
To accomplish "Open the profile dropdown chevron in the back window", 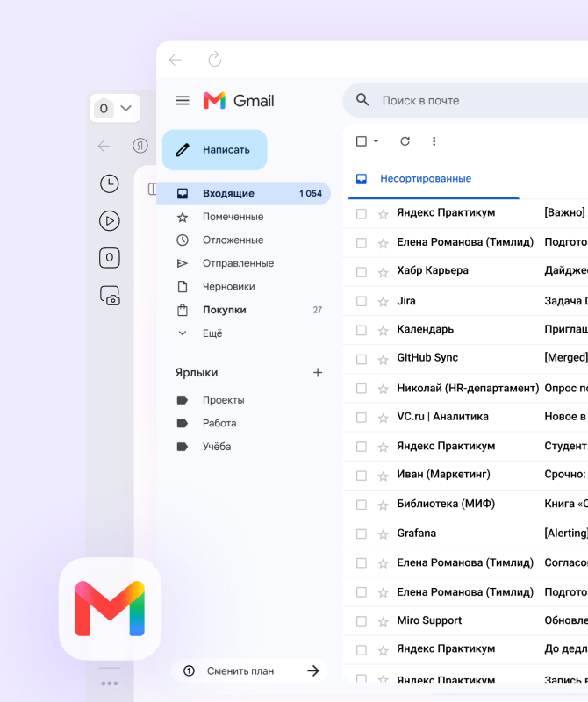I will click(x=125, y=108).
